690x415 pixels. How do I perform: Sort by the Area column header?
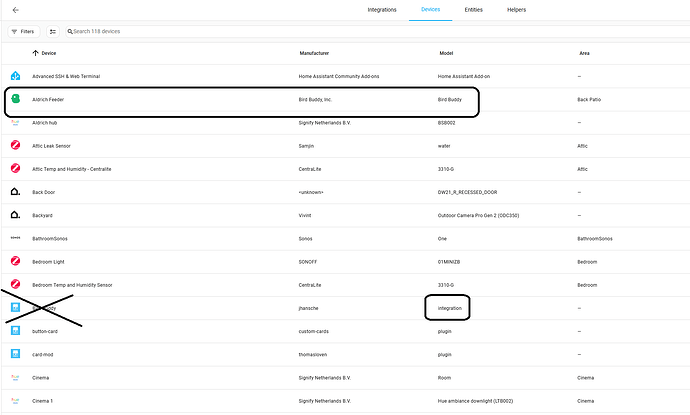(584, 53)
